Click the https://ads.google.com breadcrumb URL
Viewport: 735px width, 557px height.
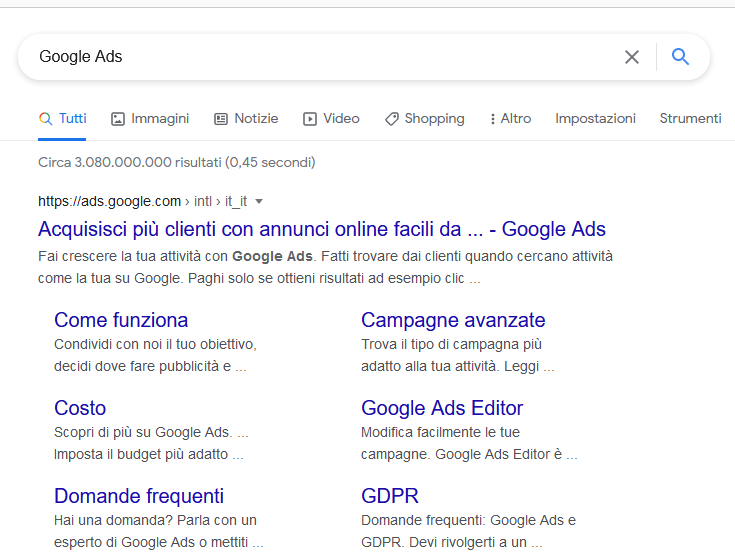[109, 201]
